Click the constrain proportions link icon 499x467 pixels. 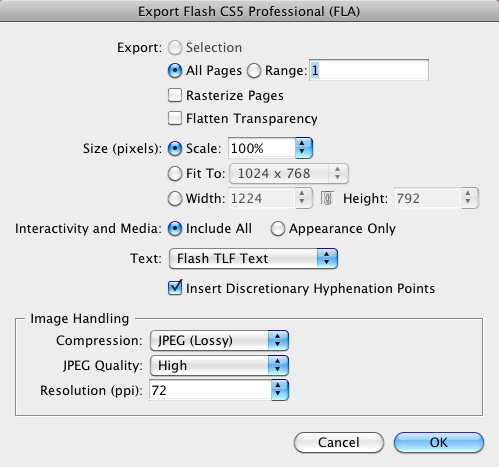327,198
